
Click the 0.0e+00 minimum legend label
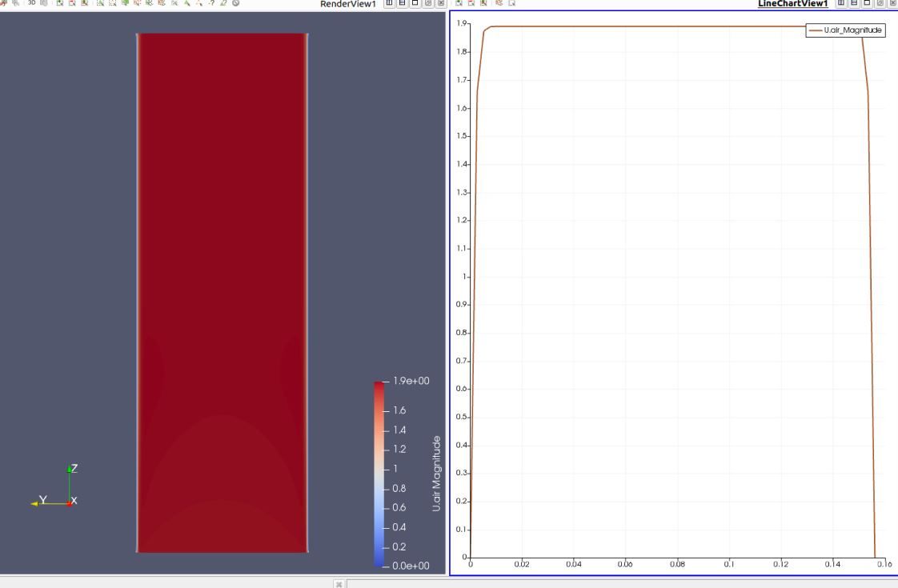coord(411,566)
